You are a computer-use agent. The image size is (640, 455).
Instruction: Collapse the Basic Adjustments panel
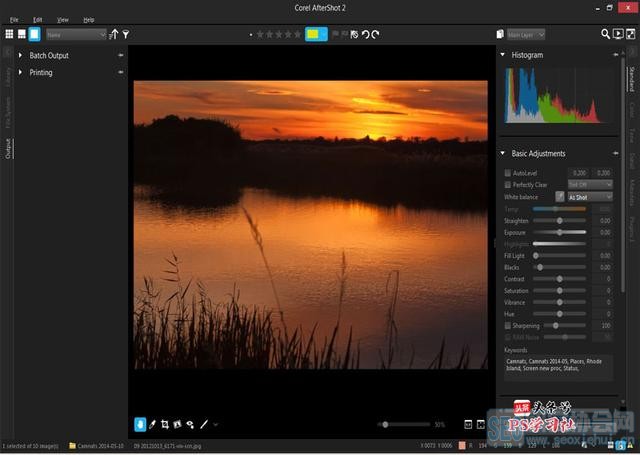tap(502, 153)
